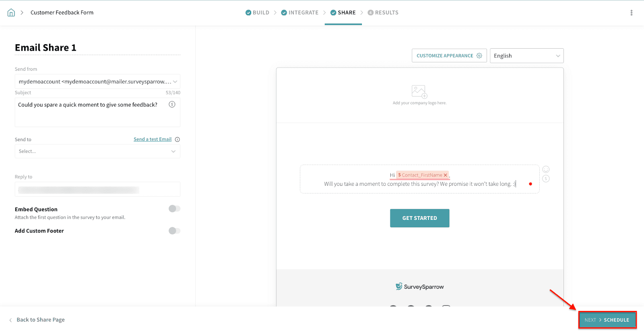Click the Send a test Email link
Viewport: 644px width, 333px height.
[x=153, y=140]
